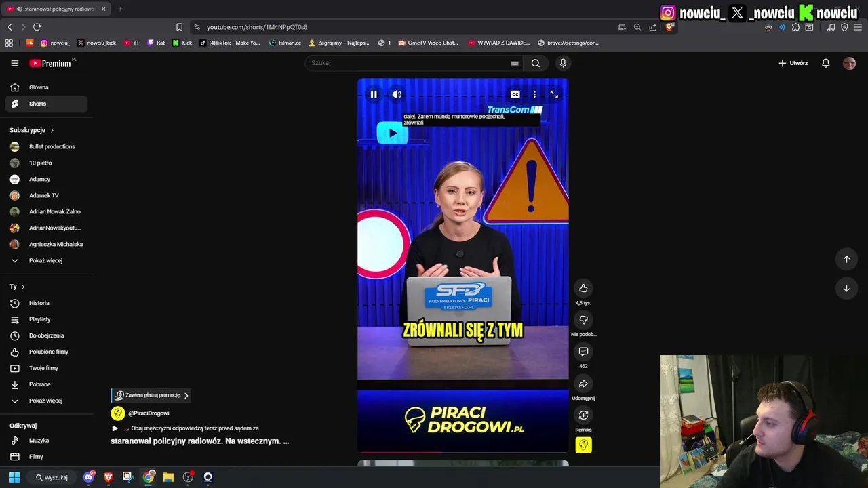This screenshot has height=488, width=868.
Task: Open the account avatar menu
Action: click(849, 63)
